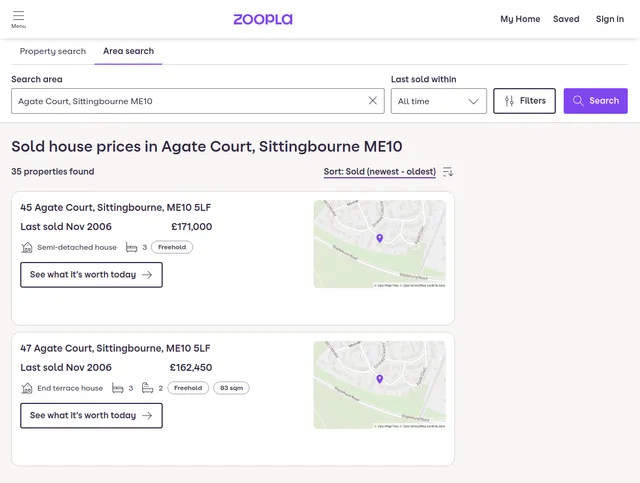Image resolution: width=640 pixels, height=483 pixels.
Task: Clear the search area text with X
Action: click(x=373, y=101)
